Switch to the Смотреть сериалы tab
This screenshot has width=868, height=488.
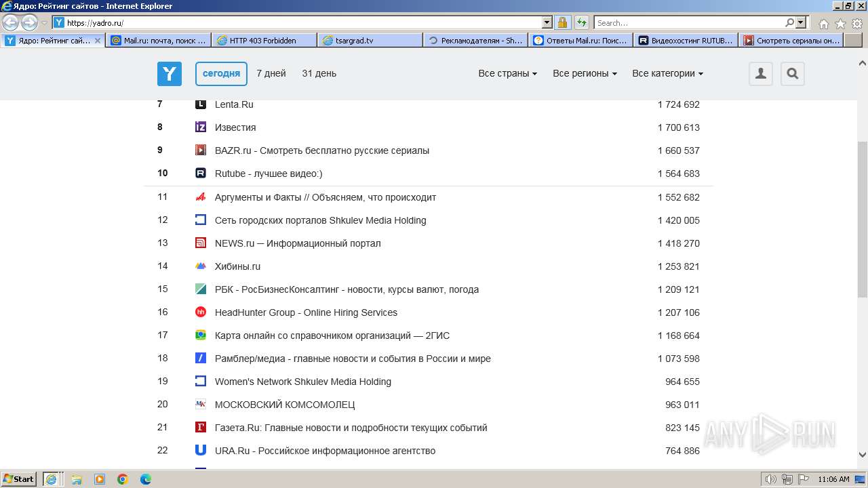(791, 41)
